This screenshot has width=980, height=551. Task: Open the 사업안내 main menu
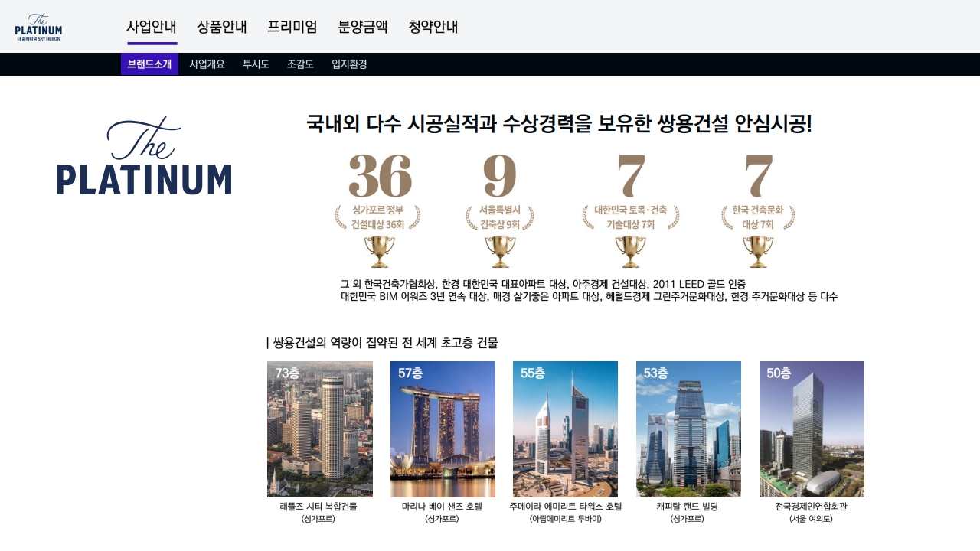pyautogui.click(x=152, y=27)
